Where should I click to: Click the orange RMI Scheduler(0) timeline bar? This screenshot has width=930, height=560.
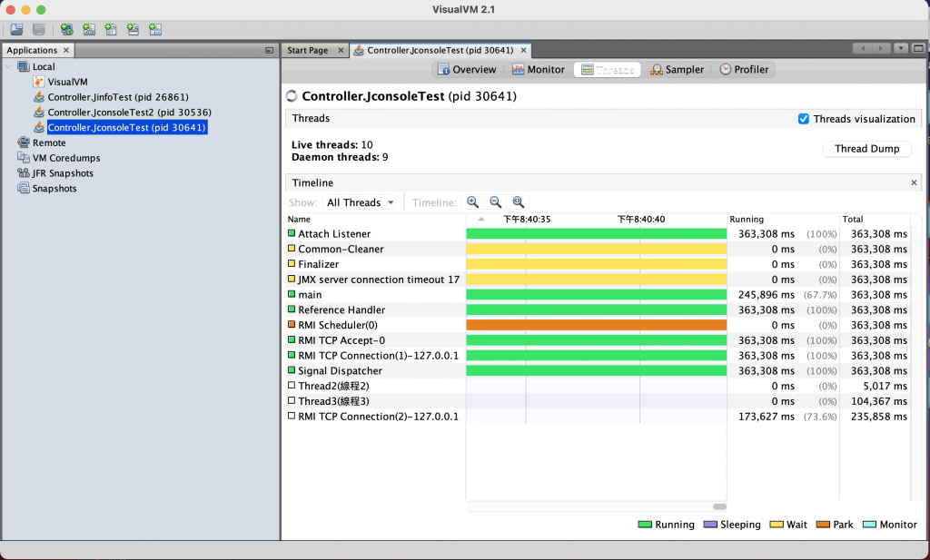click(x=596, y=325)
